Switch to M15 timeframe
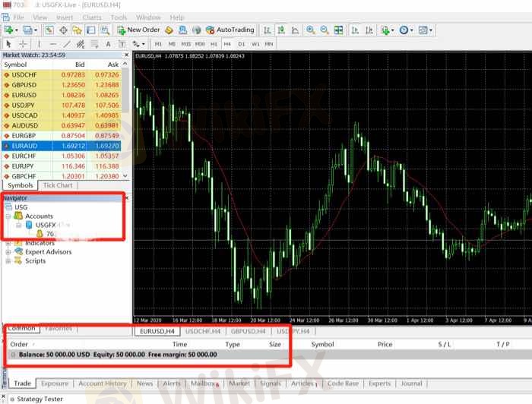This screenshot has width=532, height=404. click(x=186, y=44)
